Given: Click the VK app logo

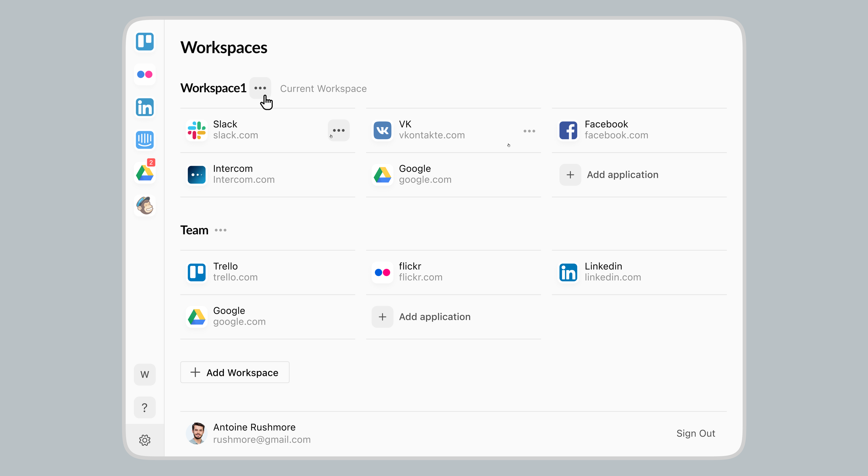Looking at the screenshot, I should coord(382,130).
